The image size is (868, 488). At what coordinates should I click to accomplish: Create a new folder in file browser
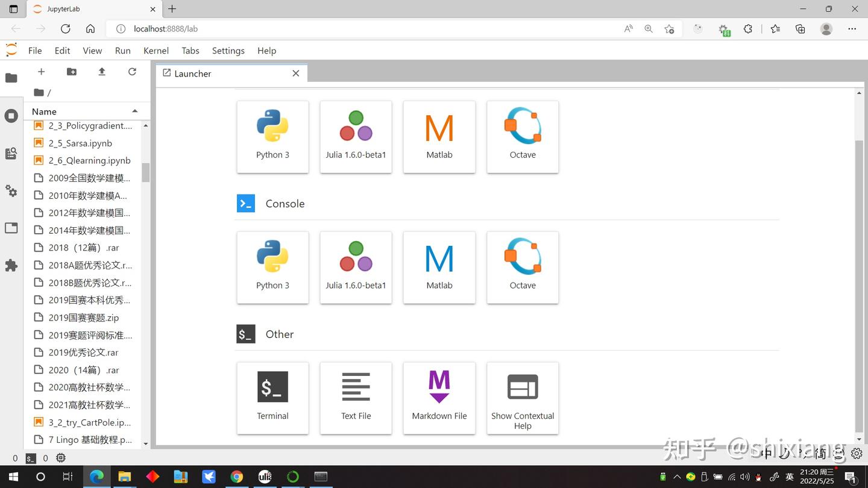tap(71, 72)
